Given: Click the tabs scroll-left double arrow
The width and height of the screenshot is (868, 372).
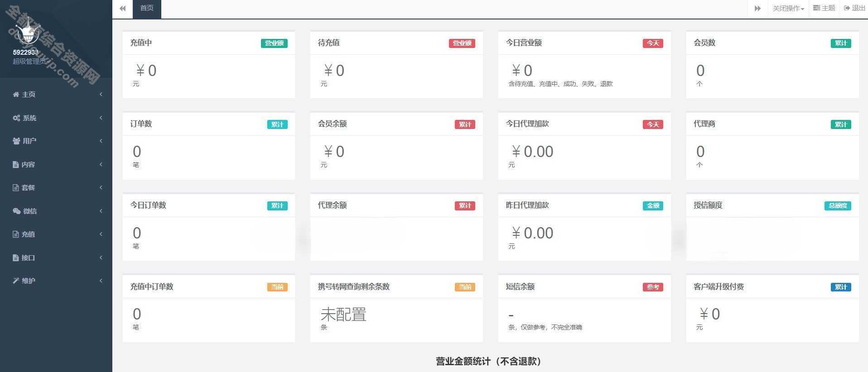Looking at the screenshot, I should [x=122, y=9].
